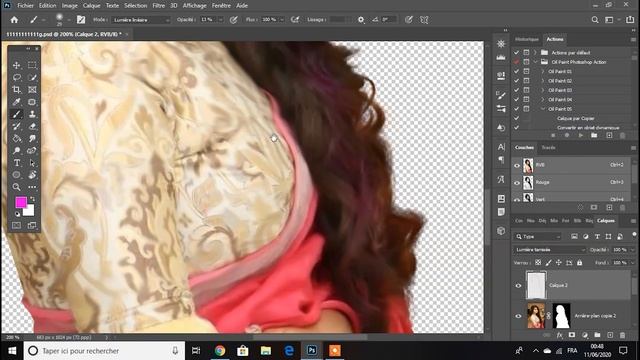Toggle visibility of Rouge channel
640x360 pixels.
pos(517,183)
